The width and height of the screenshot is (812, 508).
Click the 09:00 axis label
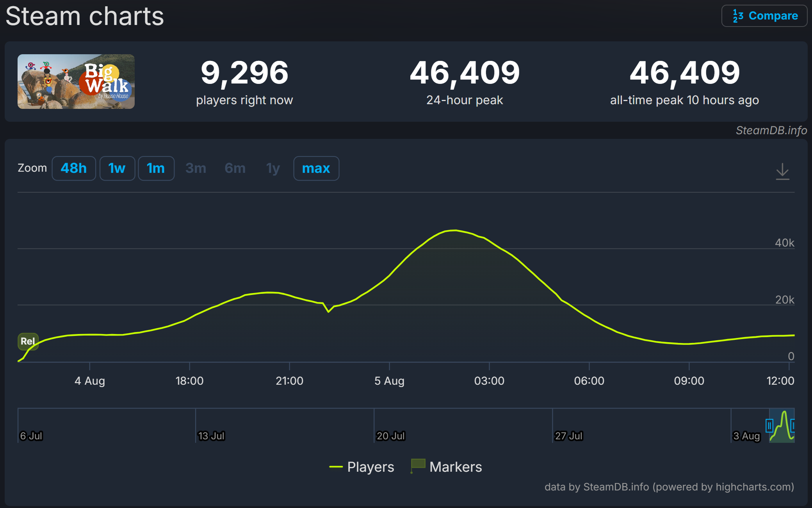pos(689,381)
